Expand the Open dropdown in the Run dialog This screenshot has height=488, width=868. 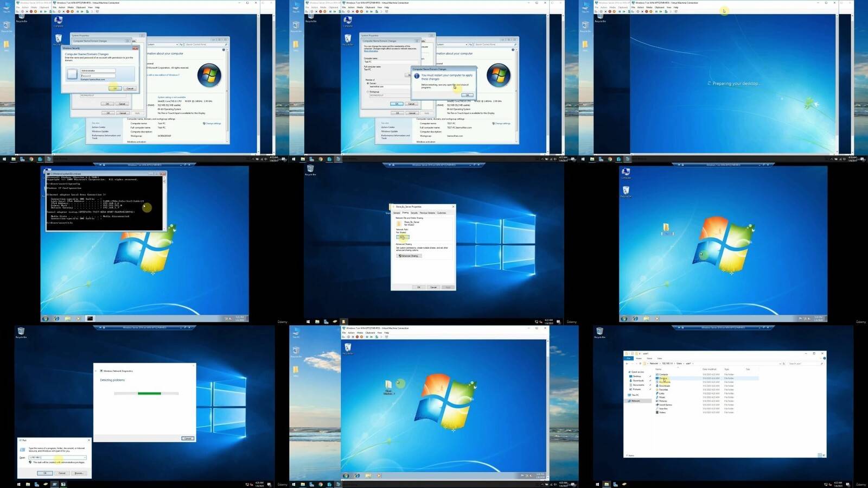point(85,458)
